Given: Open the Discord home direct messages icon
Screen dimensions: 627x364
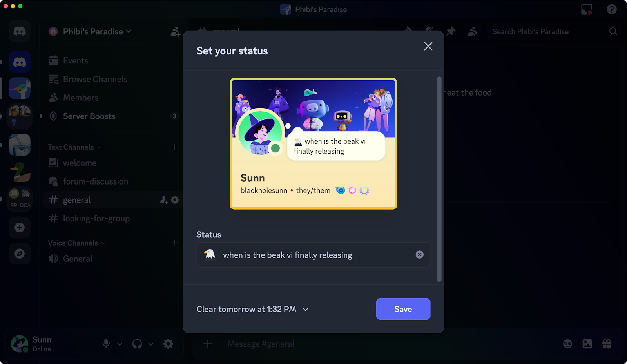Looking at the screenshot, I should click(x=20, y=31).
